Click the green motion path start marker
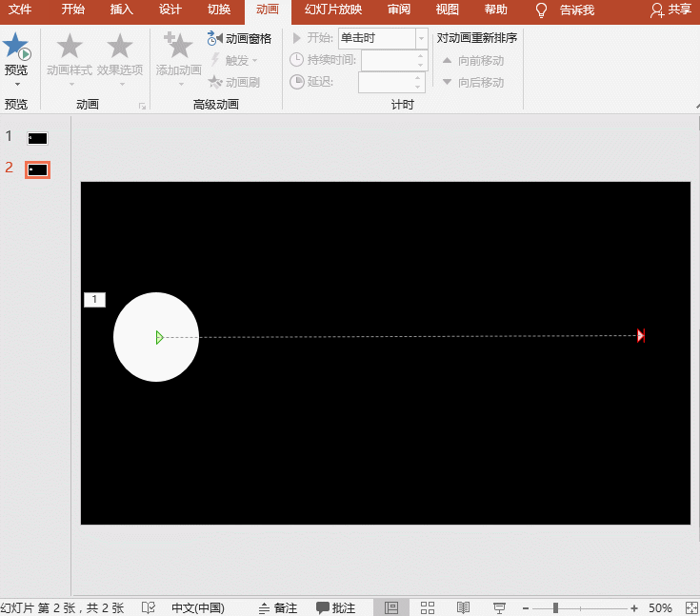The height and width of the screenshot is (616, 700). [159, 337]
